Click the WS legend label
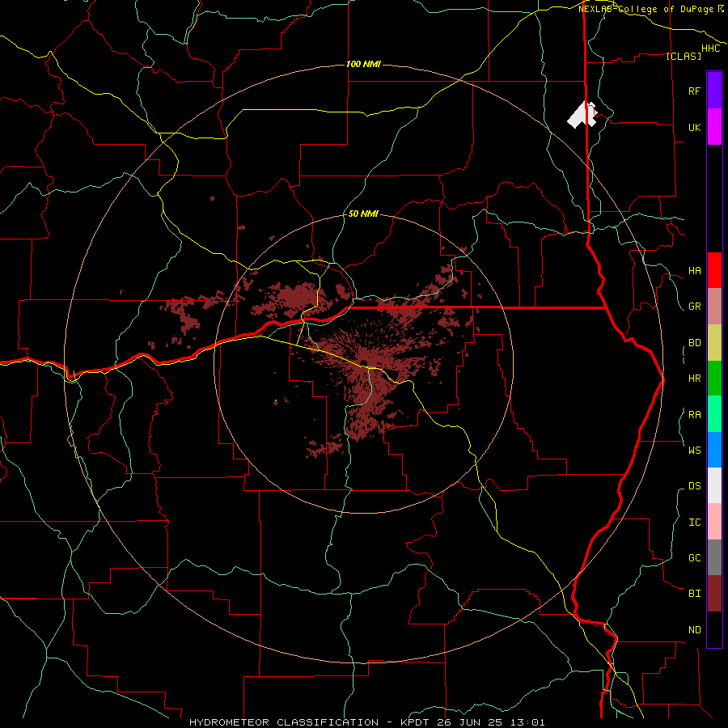 pos(694,451)
